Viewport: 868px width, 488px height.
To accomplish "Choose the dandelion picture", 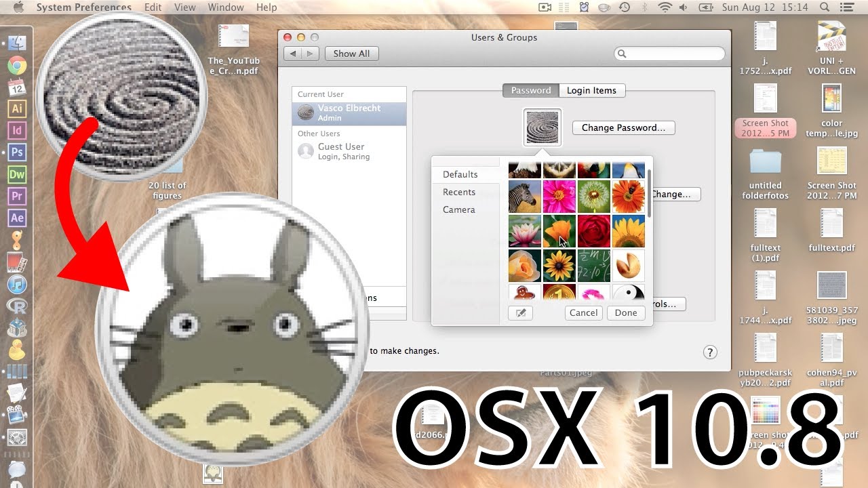I will (x=594, y=197).
